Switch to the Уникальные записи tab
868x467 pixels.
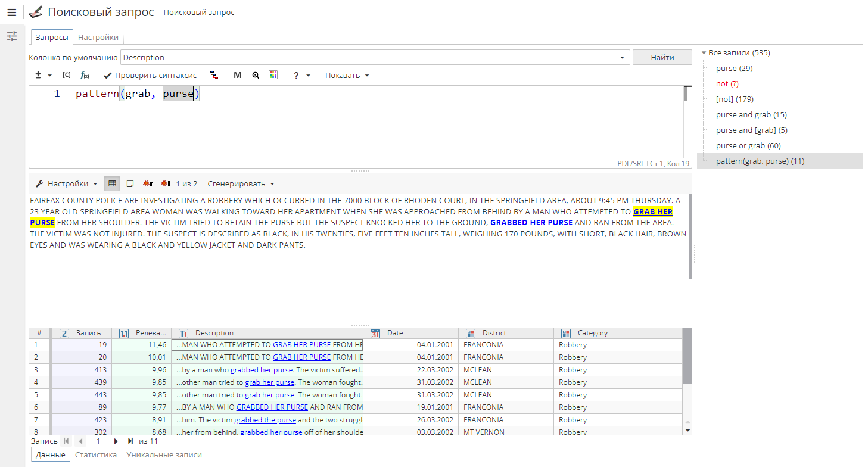tap(164, 454)
